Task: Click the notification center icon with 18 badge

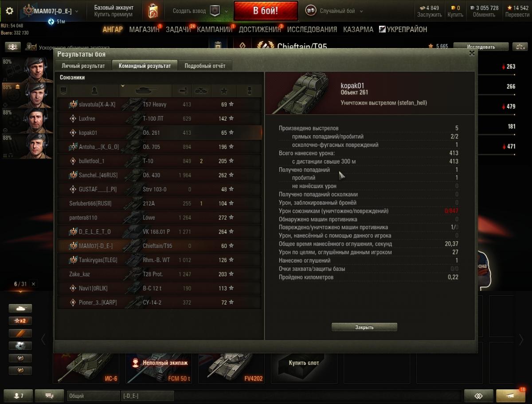Action: (511, 395)
